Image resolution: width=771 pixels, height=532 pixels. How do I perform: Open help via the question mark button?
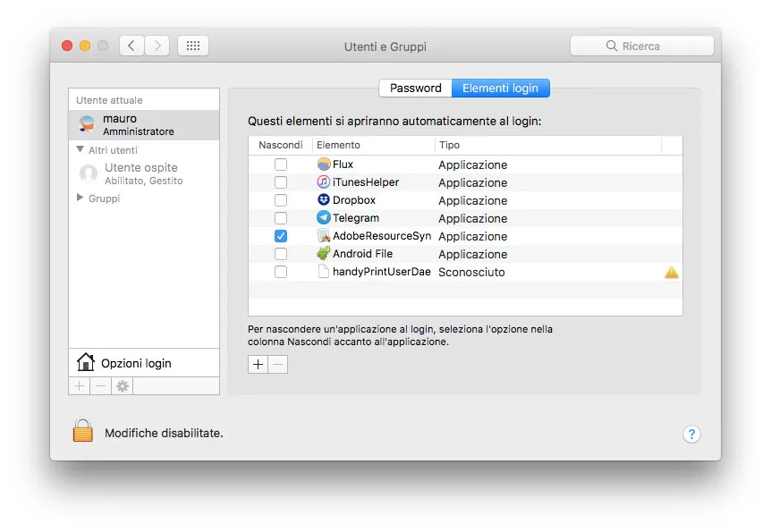[x=691, y=435]
